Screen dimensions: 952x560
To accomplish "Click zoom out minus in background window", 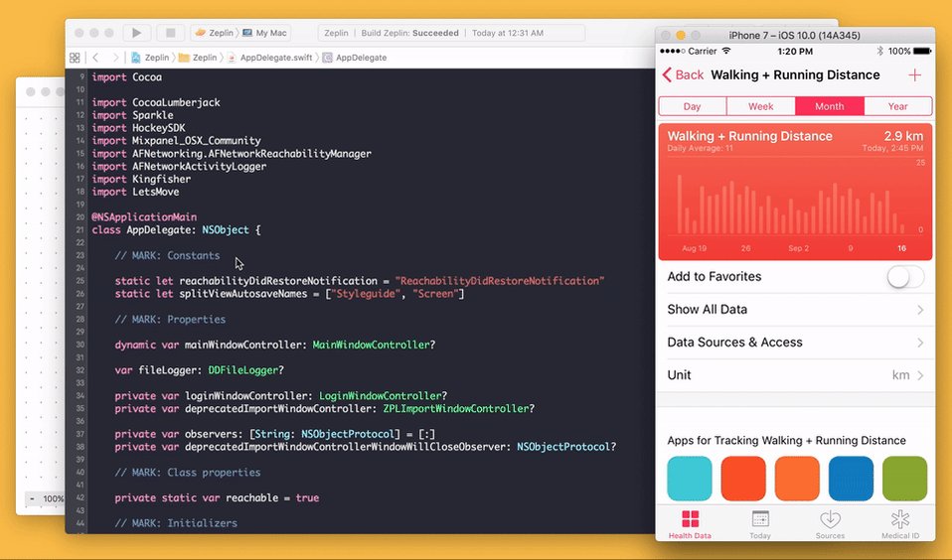I will 32,498.
